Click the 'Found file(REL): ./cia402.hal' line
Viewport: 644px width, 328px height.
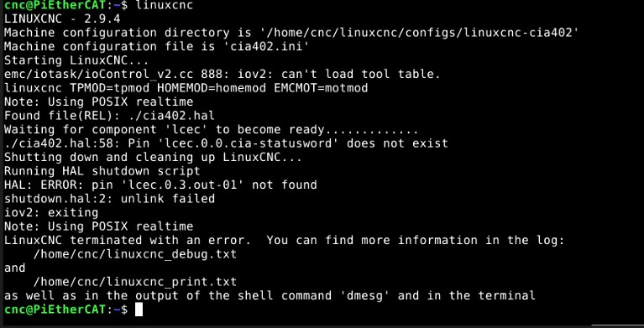click(110, 116)
